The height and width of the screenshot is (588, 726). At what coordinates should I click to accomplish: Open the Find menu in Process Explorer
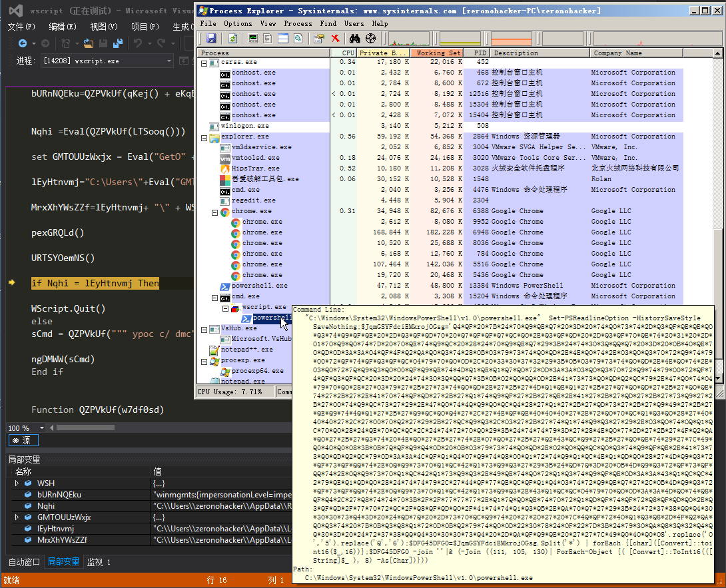(x=328, y=23)
